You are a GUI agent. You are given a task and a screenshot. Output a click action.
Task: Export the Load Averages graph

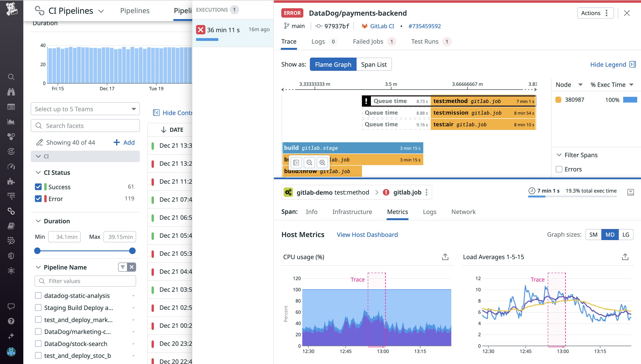(625, 257)
